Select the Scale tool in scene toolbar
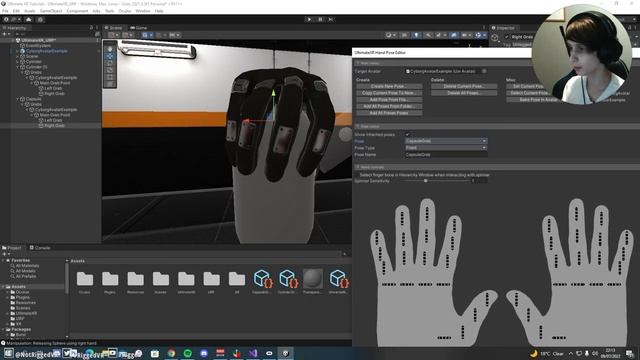This screenshot has width=640, height=360. 110,70
